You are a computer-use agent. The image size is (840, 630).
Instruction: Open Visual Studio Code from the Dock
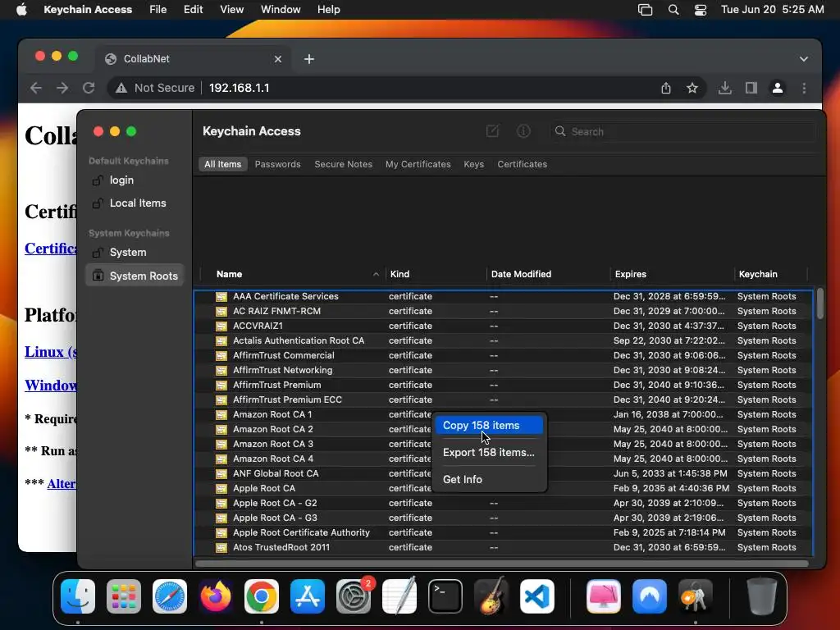536,596
